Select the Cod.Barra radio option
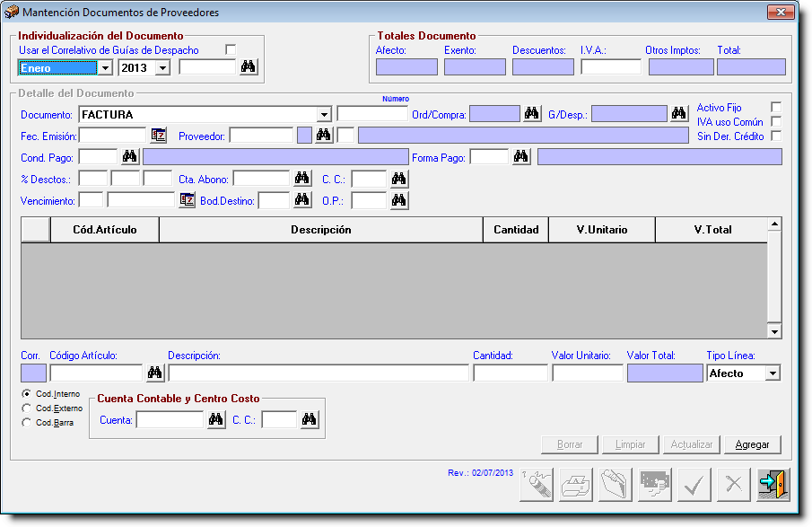The image size is (812, 527). 26,423
